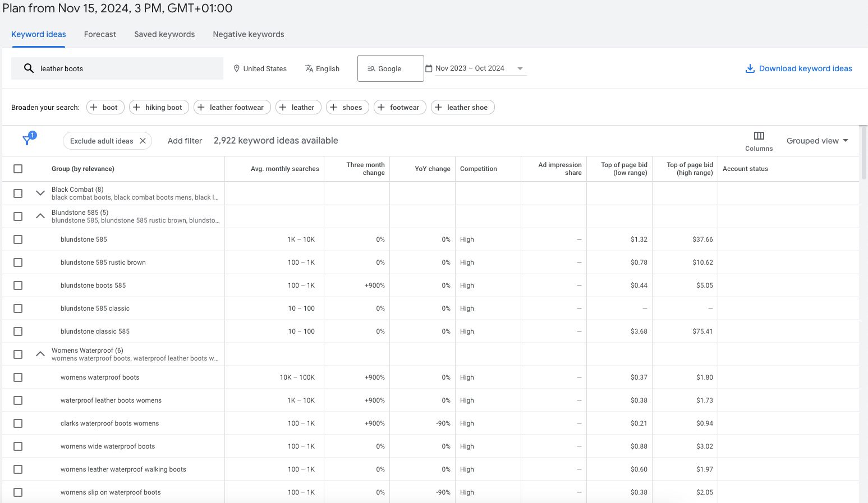Check the box for blundstone 585
Screen dimensions: 868x503
pos(18,239)
